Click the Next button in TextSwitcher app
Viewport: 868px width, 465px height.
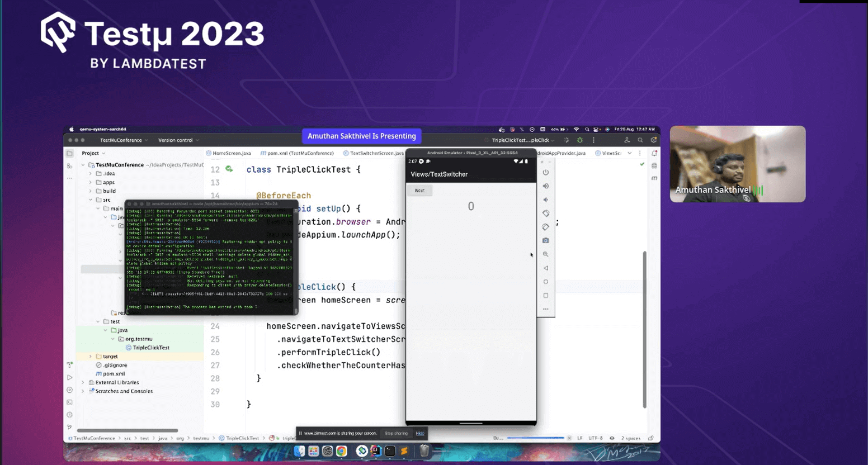point(419,190)
